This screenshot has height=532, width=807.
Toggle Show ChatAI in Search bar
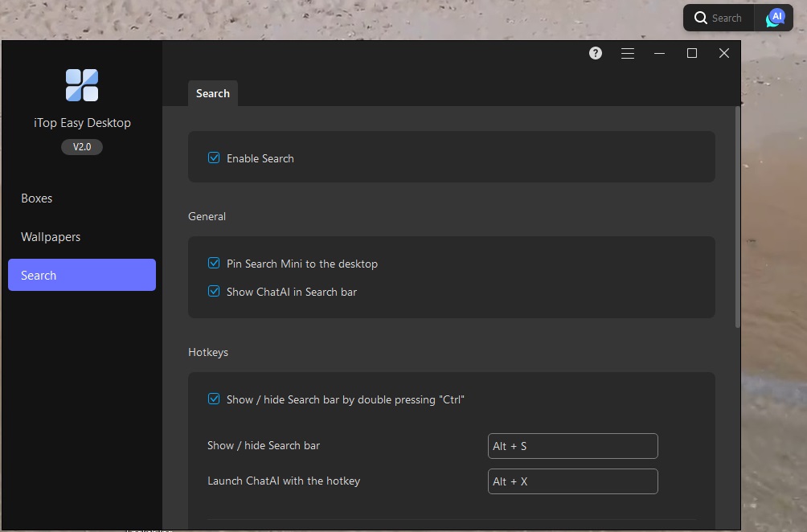point(214,291)
